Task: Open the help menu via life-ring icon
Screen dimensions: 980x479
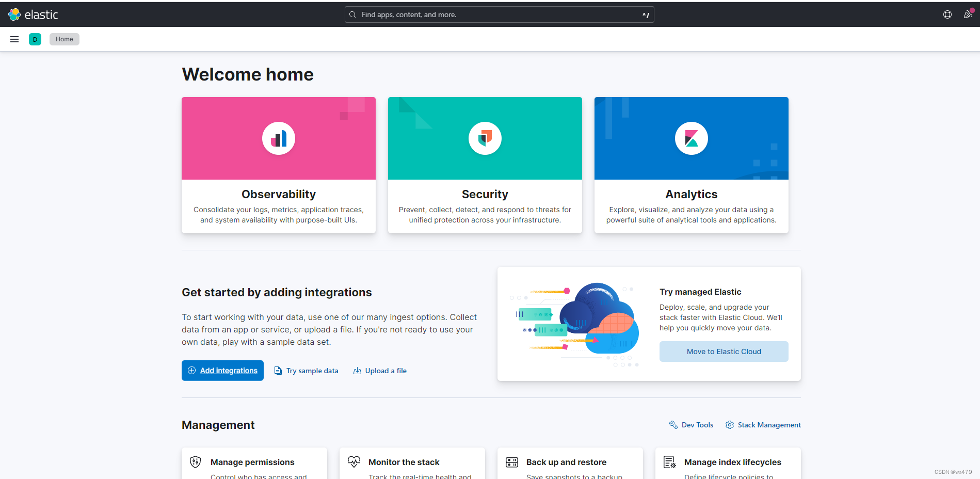Action: 947,14
